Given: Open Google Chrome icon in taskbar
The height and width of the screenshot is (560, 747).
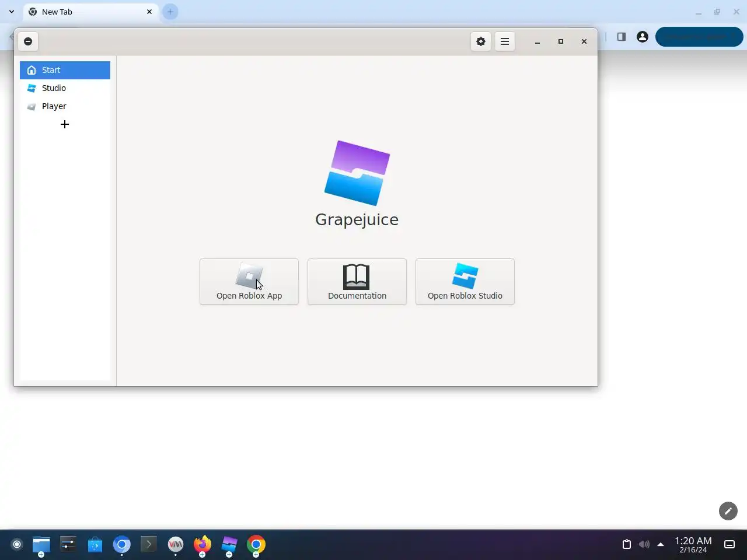Looking at the screenshot, I should point(256,545).
